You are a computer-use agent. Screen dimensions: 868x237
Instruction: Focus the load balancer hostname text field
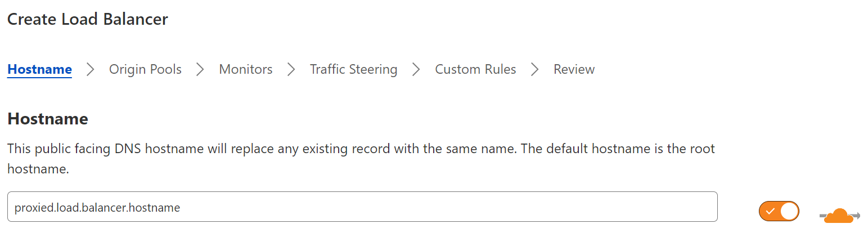click(362, 207)
